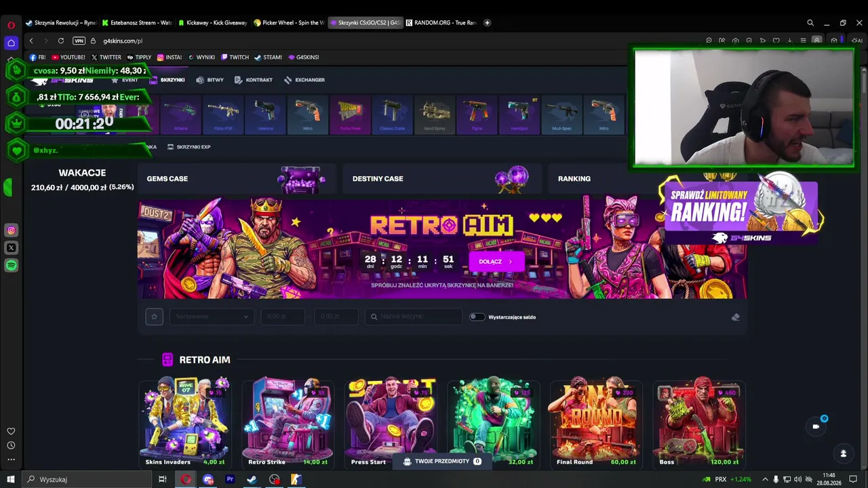Reload the g4skins page

pyautogui.click(x=61, y=41)
